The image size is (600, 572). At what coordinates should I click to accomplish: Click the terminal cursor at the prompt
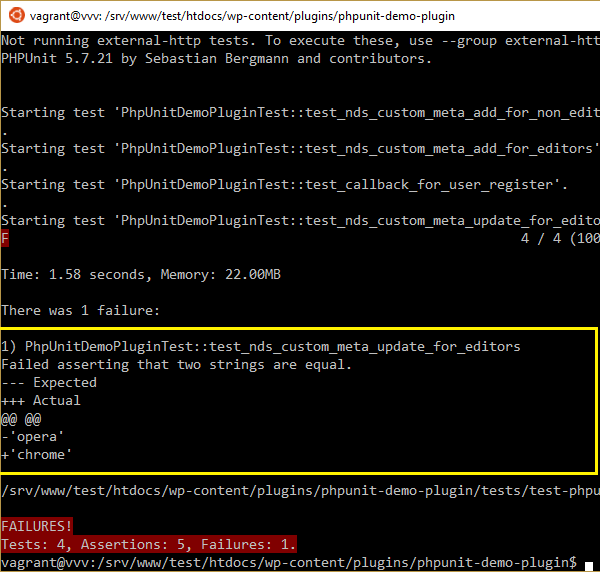tap(589, 566)
